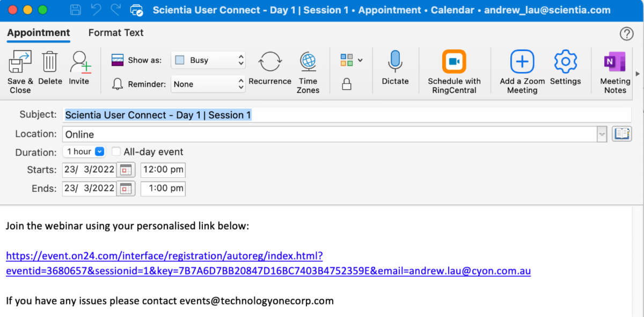Screen dimensions: 644x317
Task: Click Schedule with RingCentral icon
Action: click(455, 61)
